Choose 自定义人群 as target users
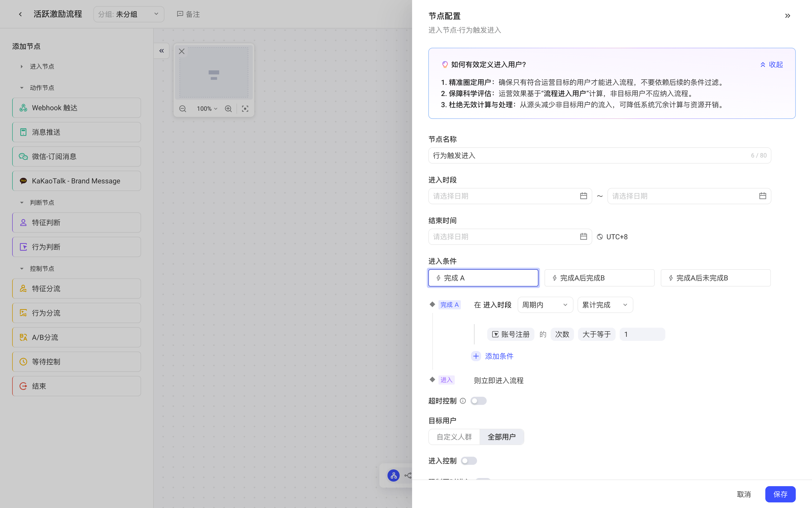Viewport: 812px width, 508px height. point(454,437)
